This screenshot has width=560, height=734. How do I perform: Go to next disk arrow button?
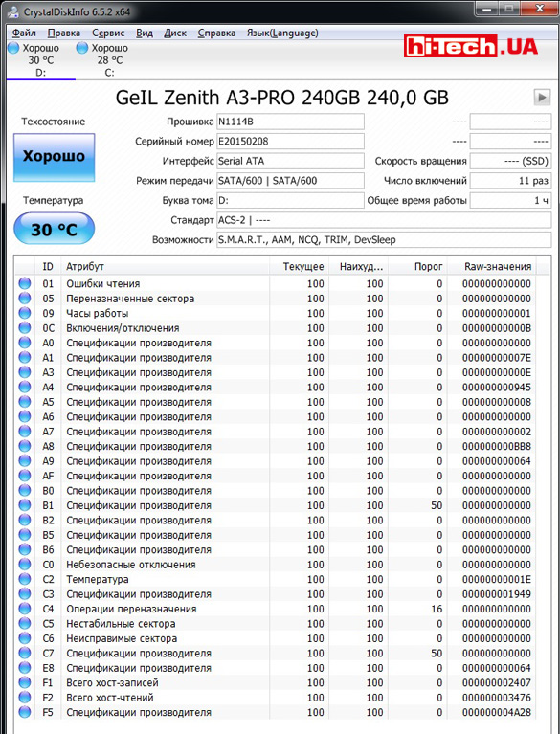542,98
